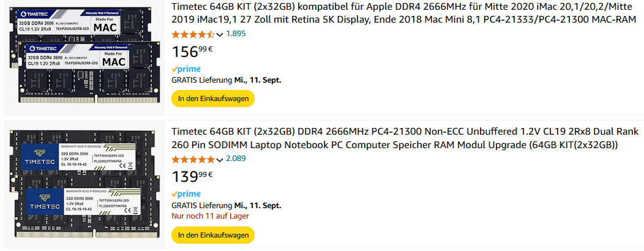Image resolution: width=644 pixels, height=251 pixels.
Task: Open the 1.895 customer reviews link
Action: coord(236,34)
